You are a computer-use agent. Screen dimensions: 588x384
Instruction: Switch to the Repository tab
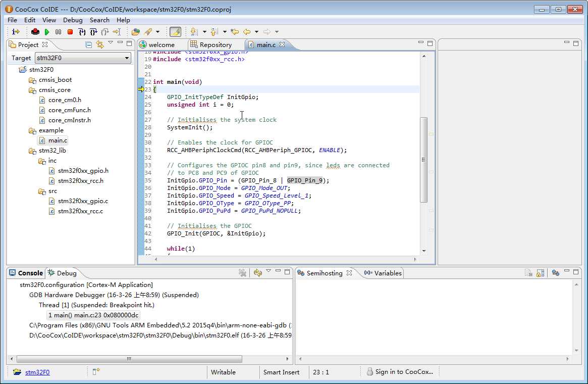(215, 44)
